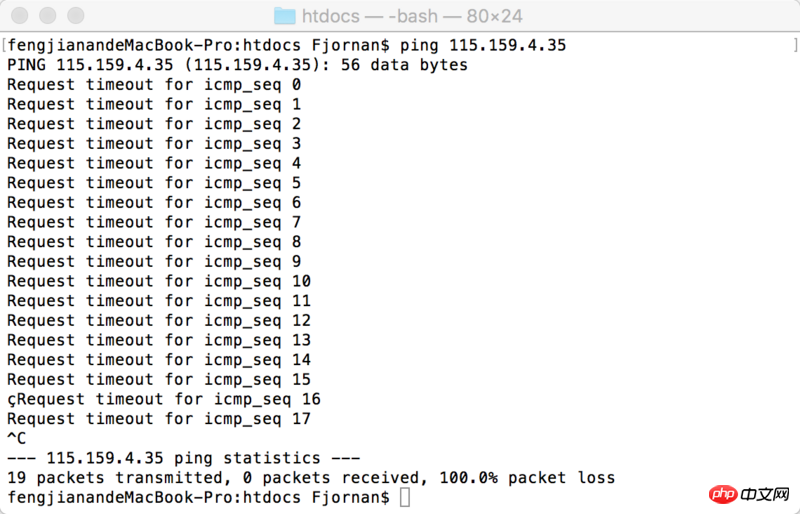The image size is (800, 514).
Task: Click the stray ç character before icmp_seq 16
Action: (x=12, y=400)
